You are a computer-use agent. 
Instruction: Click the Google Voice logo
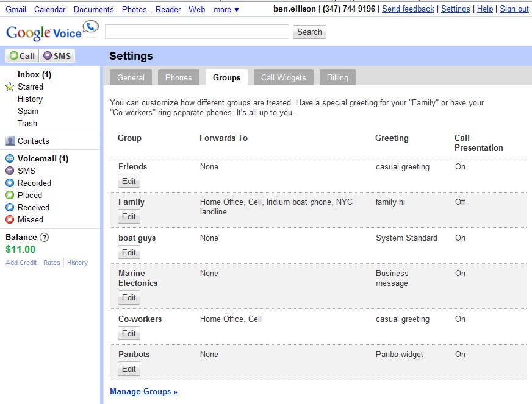(x=52, y=31)
